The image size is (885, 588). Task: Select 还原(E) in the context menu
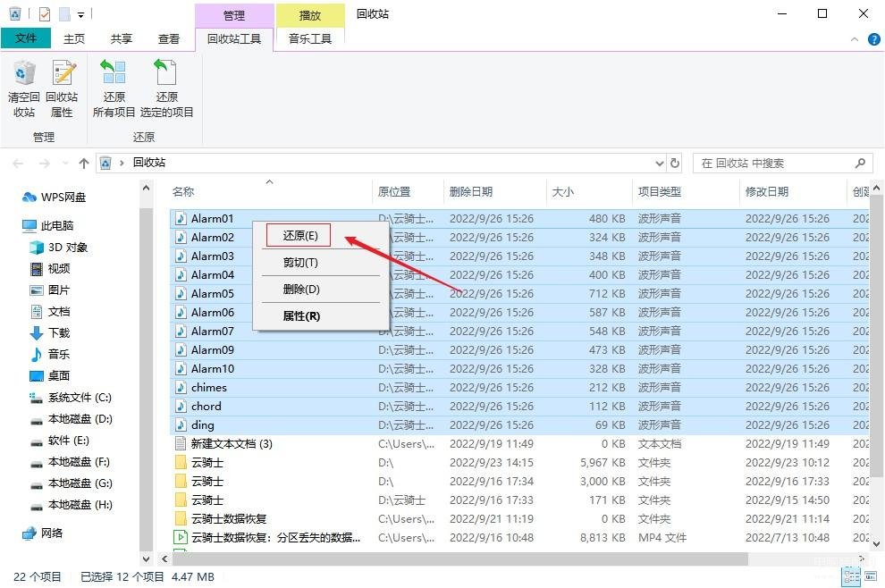coord(299,236)
